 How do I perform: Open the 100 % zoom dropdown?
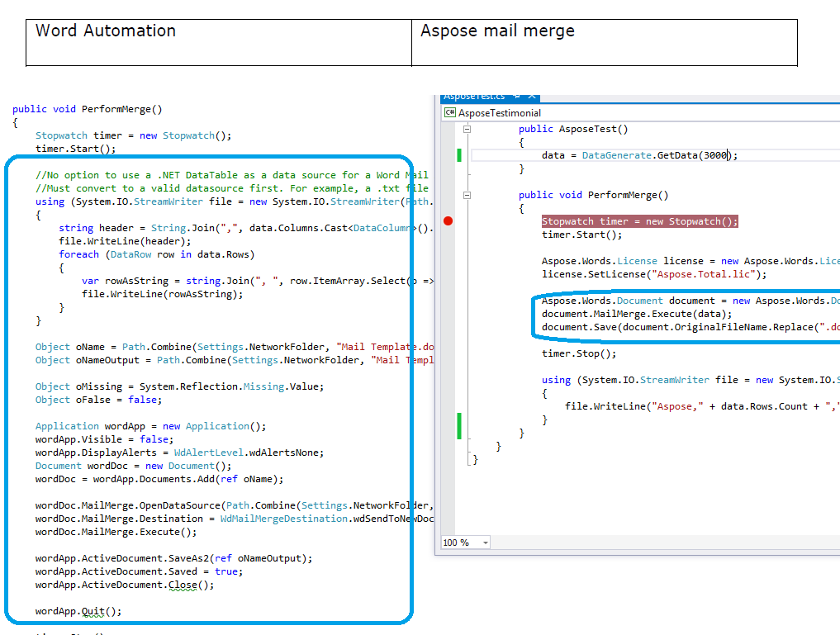486,543
